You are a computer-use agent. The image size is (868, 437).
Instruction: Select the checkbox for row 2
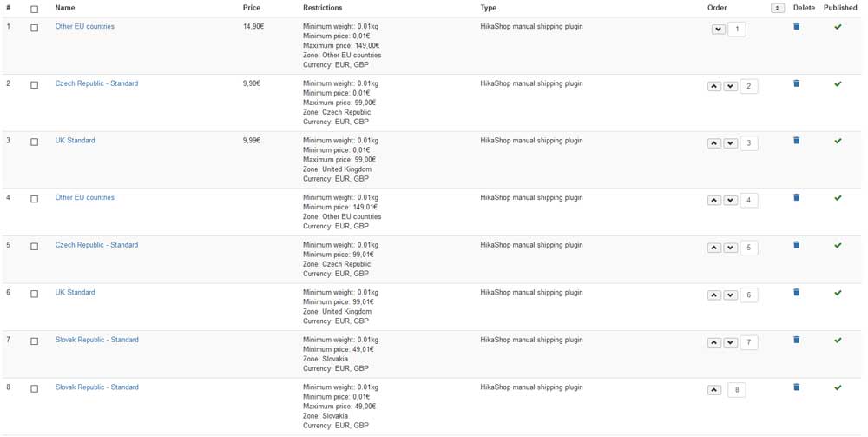click(35, 85)
